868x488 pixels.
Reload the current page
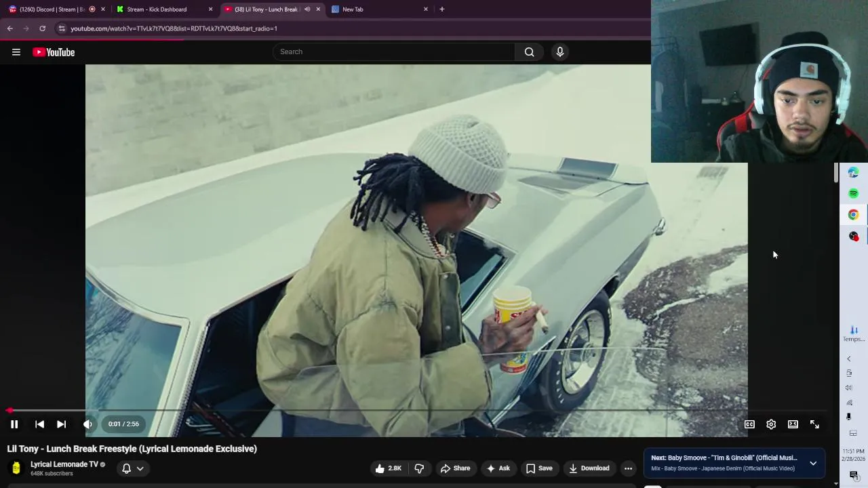[42, 28]
